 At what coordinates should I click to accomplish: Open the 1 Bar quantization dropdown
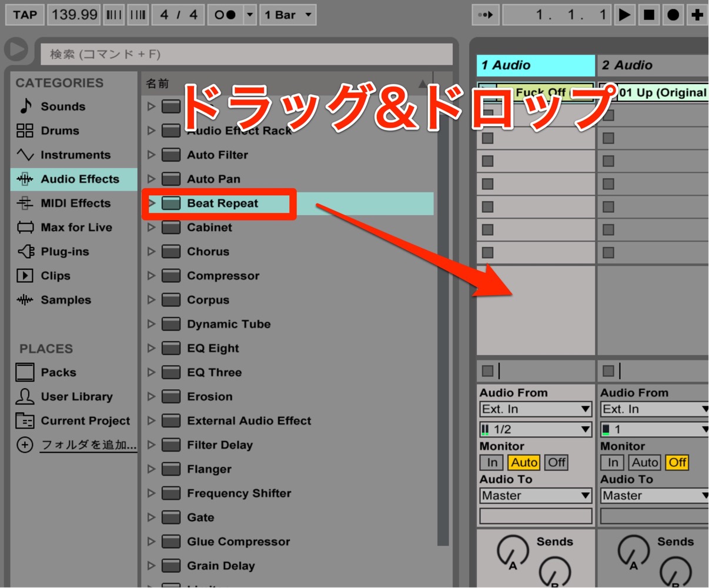[x=287, y=15]
